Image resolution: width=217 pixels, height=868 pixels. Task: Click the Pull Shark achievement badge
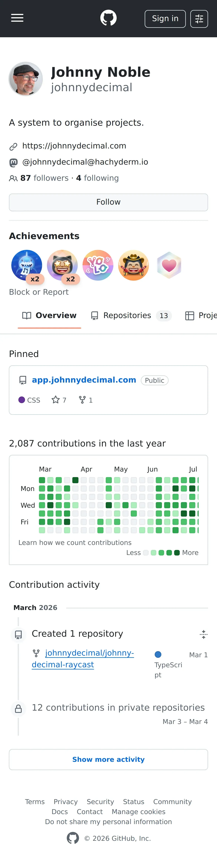coord(27,265)
